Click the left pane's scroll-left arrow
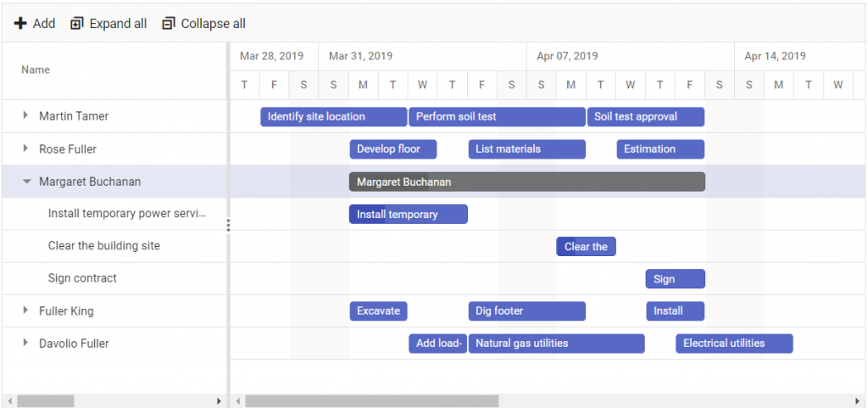The image size is (868, 408). click(9, 401)
